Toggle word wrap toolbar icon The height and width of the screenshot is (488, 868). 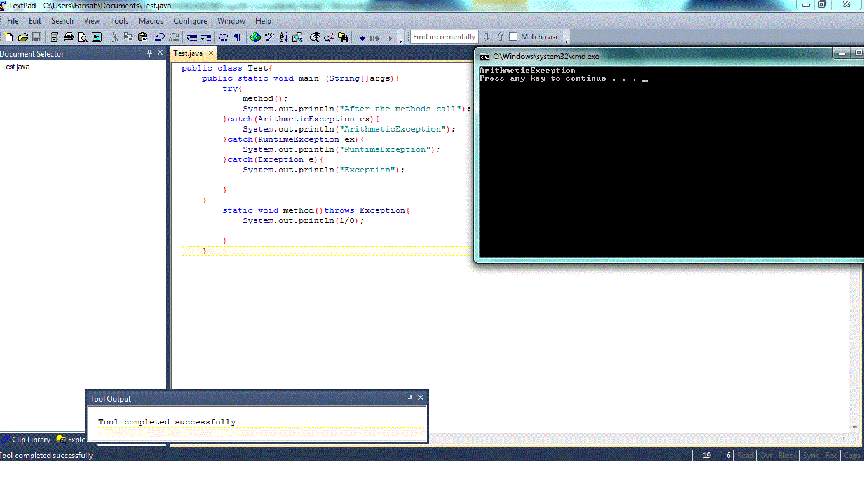coord(224,37)
